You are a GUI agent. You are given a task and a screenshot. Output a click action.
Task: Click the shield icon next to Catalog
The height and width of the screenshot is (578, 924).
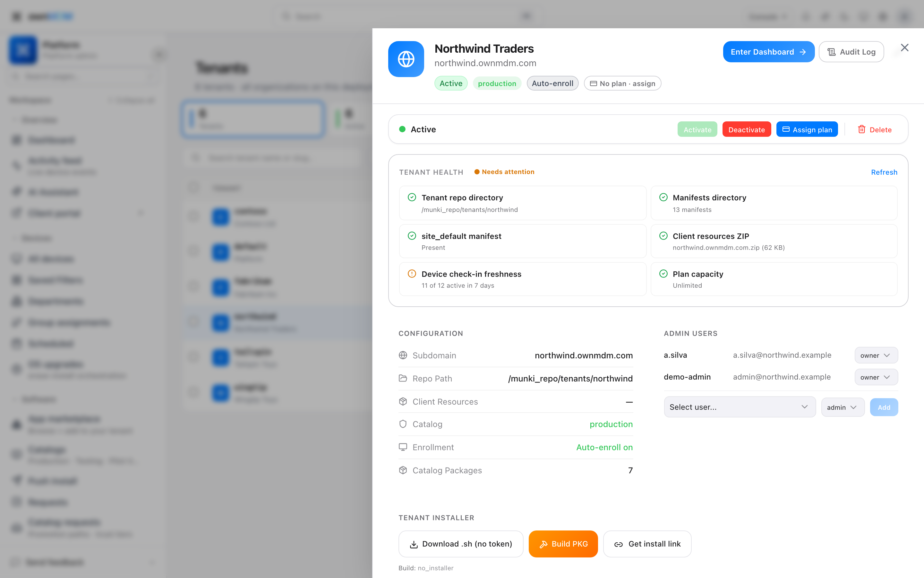[403, 424]
